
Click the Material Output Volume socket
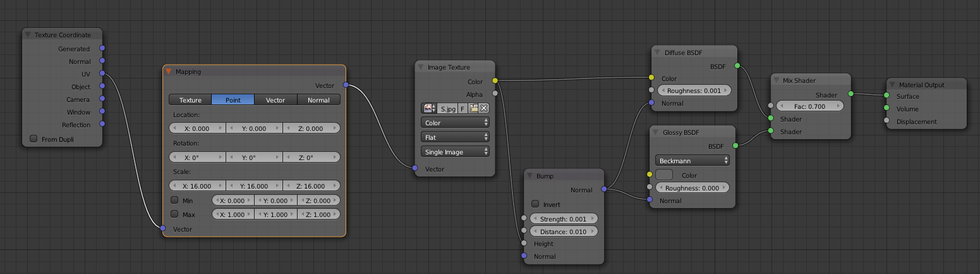pyautogui.click(x=886, y=108)
